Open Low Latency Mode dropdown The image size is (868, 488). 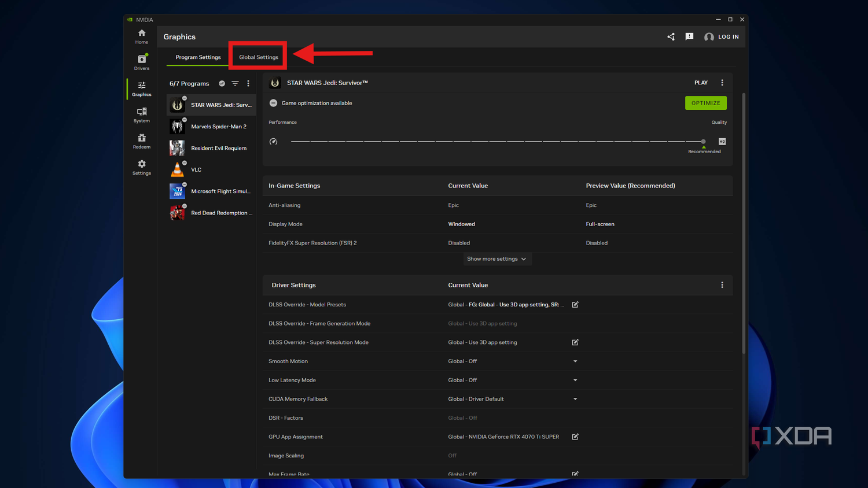pos(575,380)
